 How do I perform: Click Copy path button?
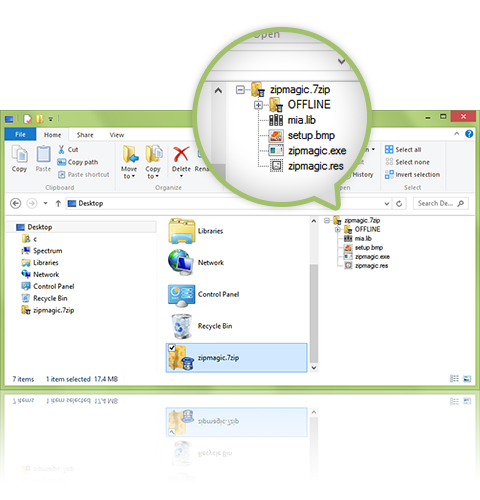(78, 162)
